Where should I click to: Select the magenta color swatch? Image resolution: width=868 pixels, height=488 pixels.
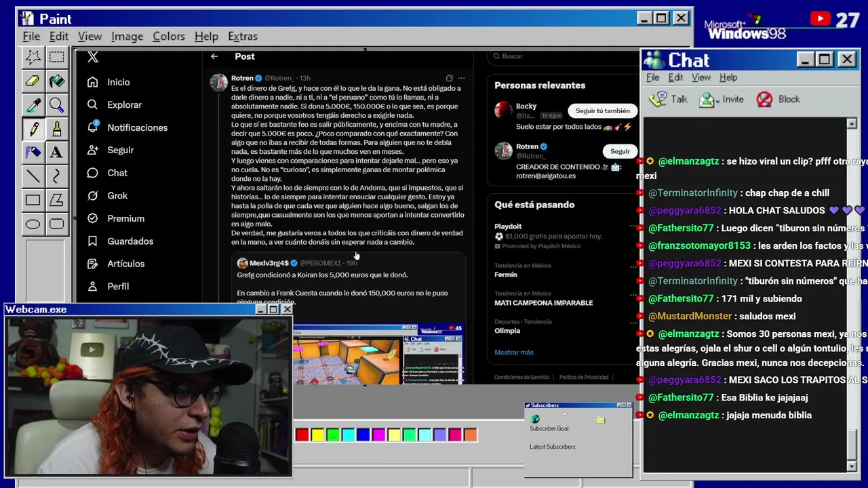(x=378, y=434)
